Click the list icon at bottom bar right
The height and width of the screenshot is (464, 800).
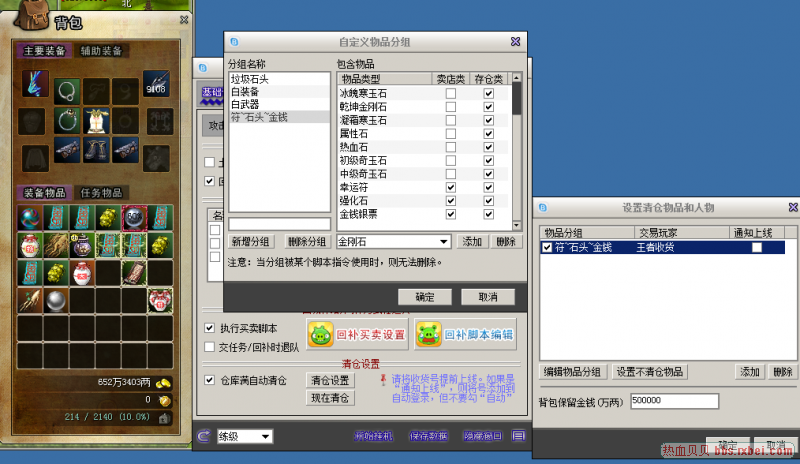(518, 436)
